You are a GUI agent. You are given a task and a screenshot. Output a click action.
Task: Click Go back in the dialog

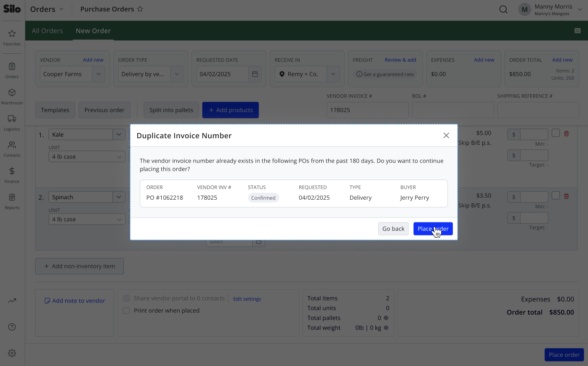click(393, 229)
